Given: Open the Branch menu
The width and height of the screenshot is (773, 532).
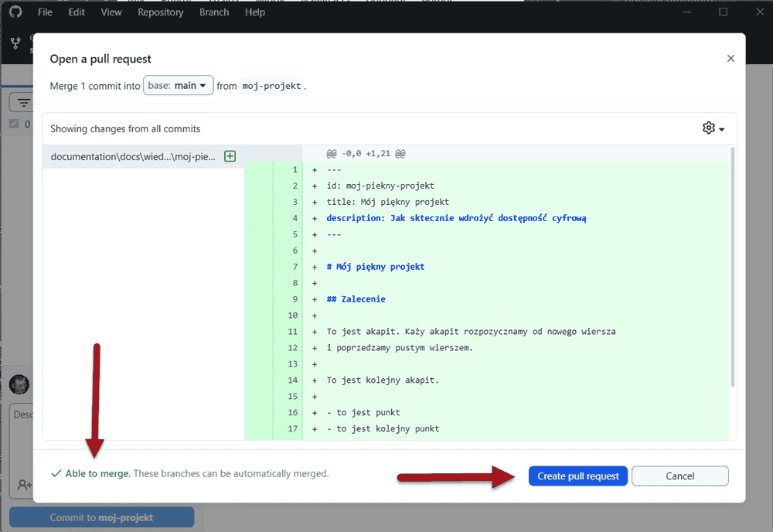Looking at the screenshot, I should pyautogui.click(x=214, y=12).
